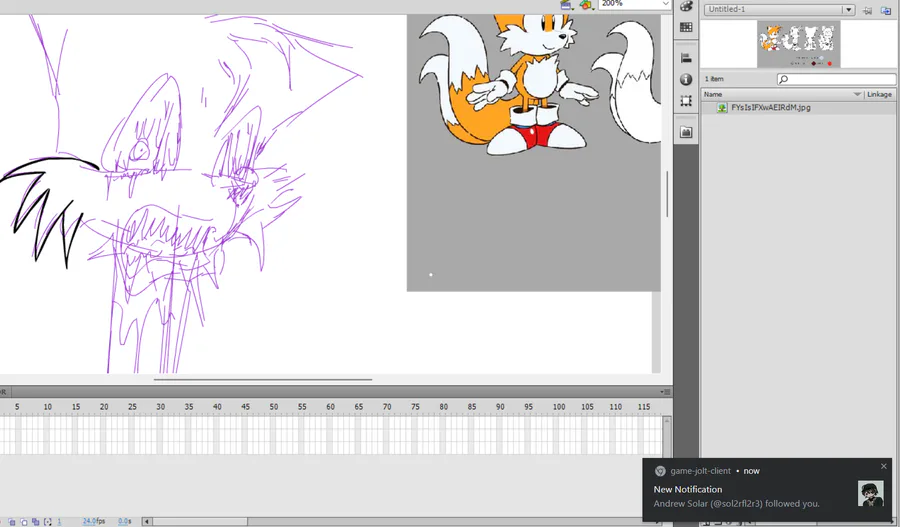The width and height of the screenshot is (900, 527).
Task: Toggle Onion Skin Outlines button
Action: (24, 522)
